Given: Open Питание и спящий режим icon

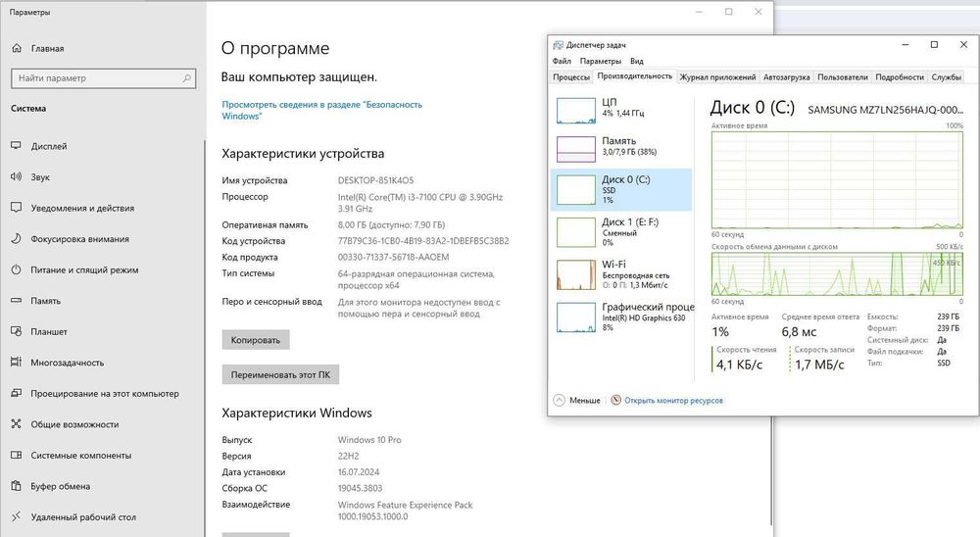Looking at the screenshot, I should [17, 269].
